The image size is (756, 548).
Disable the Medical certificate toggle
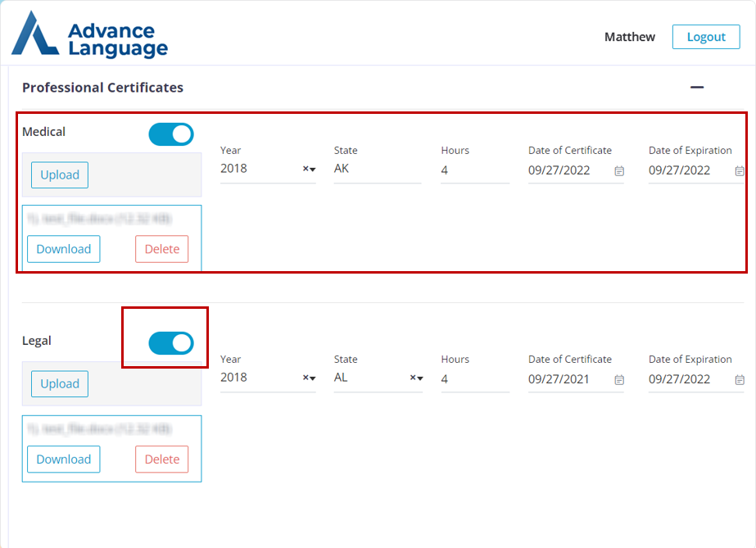pyautogui.click(x=171, y=134)
